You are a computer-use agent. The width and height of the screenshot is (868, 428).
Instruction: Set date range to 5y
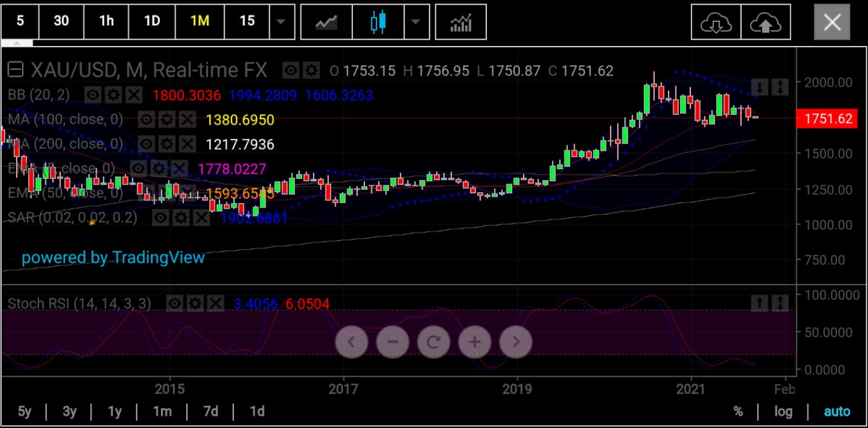[24, 411]
